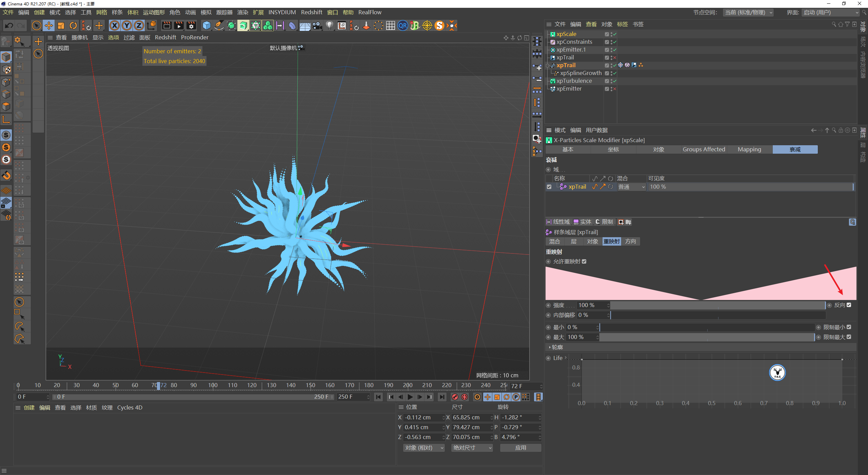Select the Scale tool
The width and height of the screenshot is (868, 475).
tap(61, 25)
